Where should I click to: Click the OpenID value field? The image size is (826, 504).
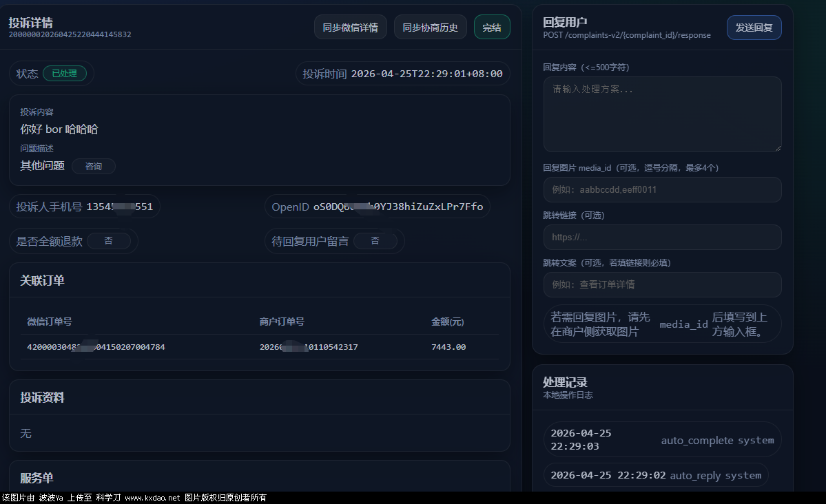[397, 207]
